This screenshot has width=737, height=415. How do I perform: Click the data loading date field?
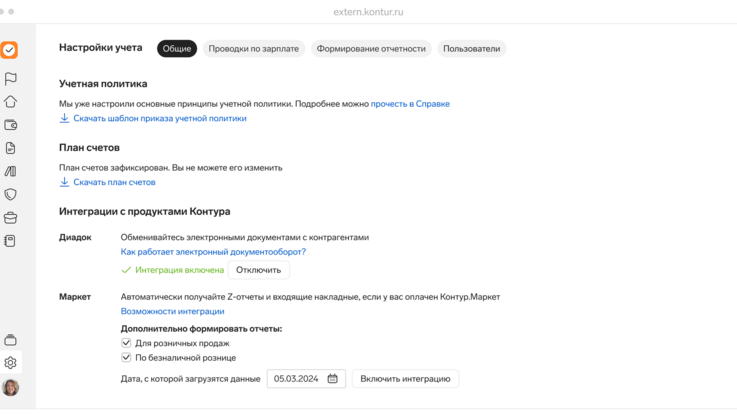point(297,379)
